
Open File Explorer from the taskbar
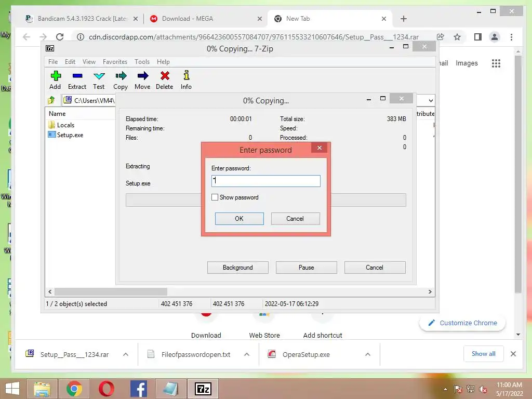coord(42,389)
